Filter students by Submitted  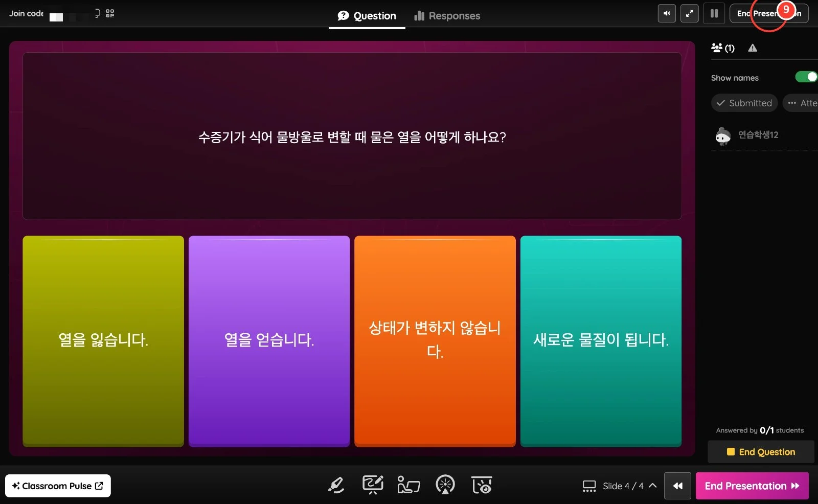tap(744, 103)
